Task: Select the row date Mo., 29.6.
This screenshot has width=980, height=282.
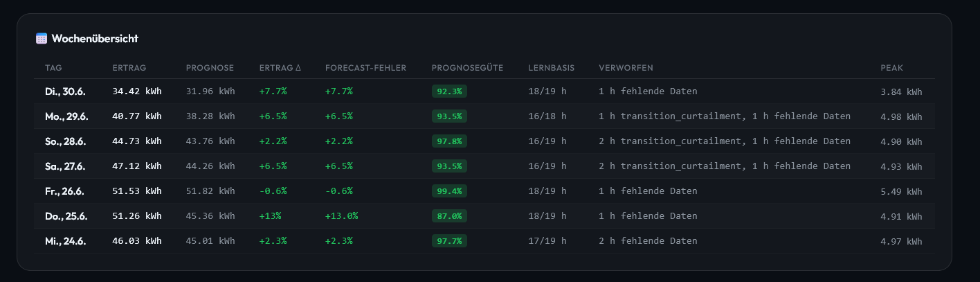Action: [66, 116]
